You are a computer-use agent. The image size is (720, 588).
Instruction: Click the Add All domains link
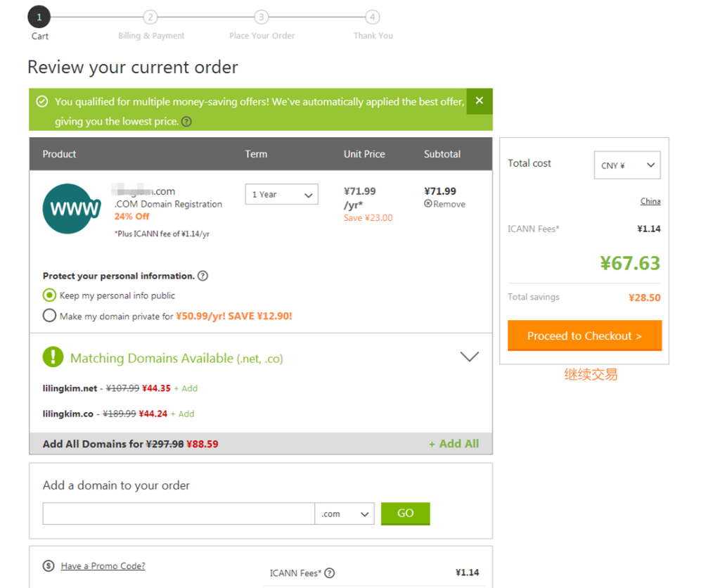pyautogui.click(x=454, y=444)
